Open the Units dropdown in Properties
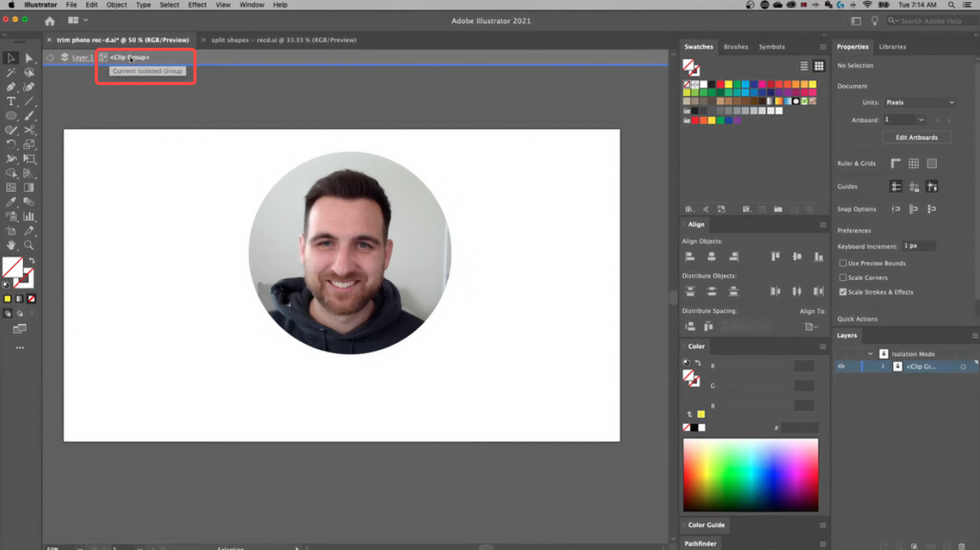 point(919,102)
